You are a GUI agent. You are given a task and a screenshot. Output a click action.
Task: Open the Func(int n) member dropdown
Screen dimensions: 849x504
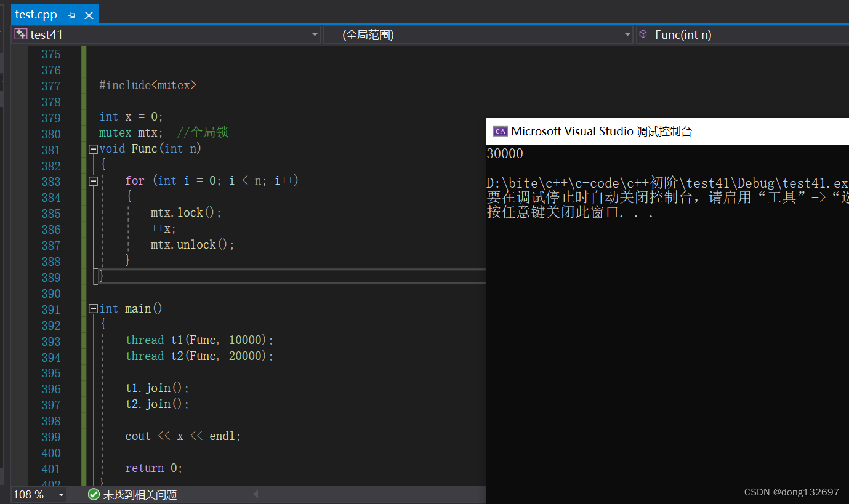(x=742, y=35)
